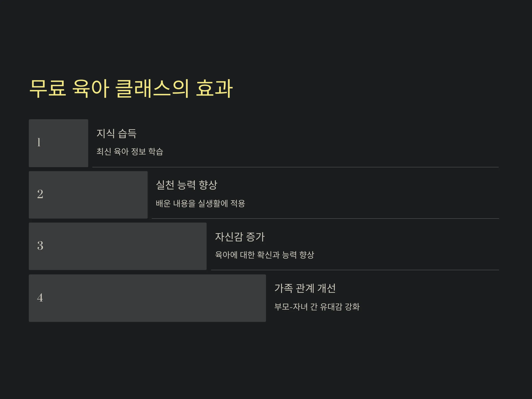Click the text 육아에 대한 확신과 능력 향상
Viewport: 532px width, 399px height.
tap(264, 255)
